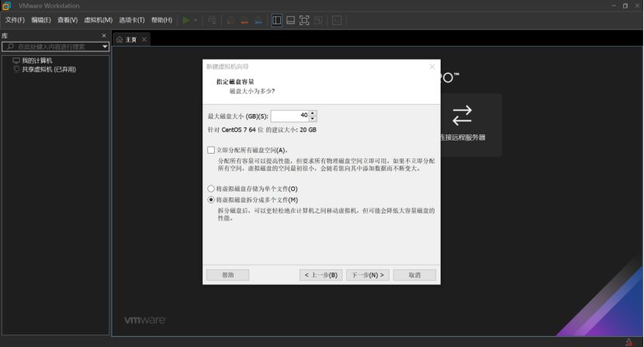The image size is (644, 347).
Task: Click the VMware Workstation logo in title bar
Action: tap(6, 5)
